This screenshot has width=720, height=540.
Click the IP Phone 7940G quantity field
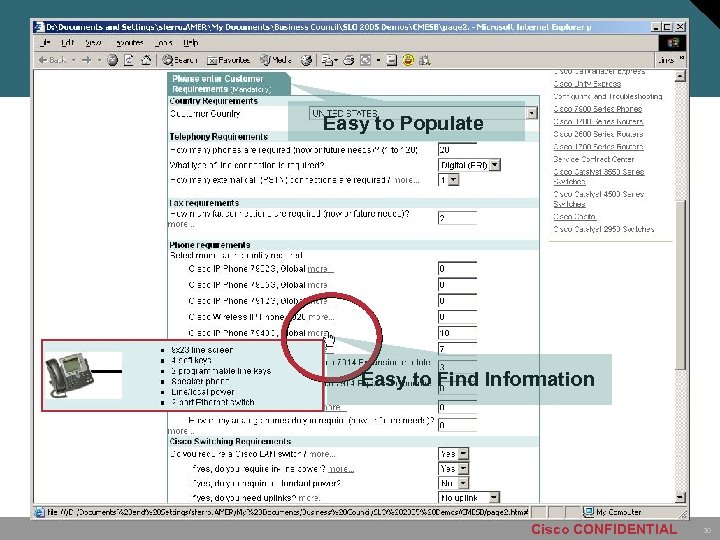[457, 333]
